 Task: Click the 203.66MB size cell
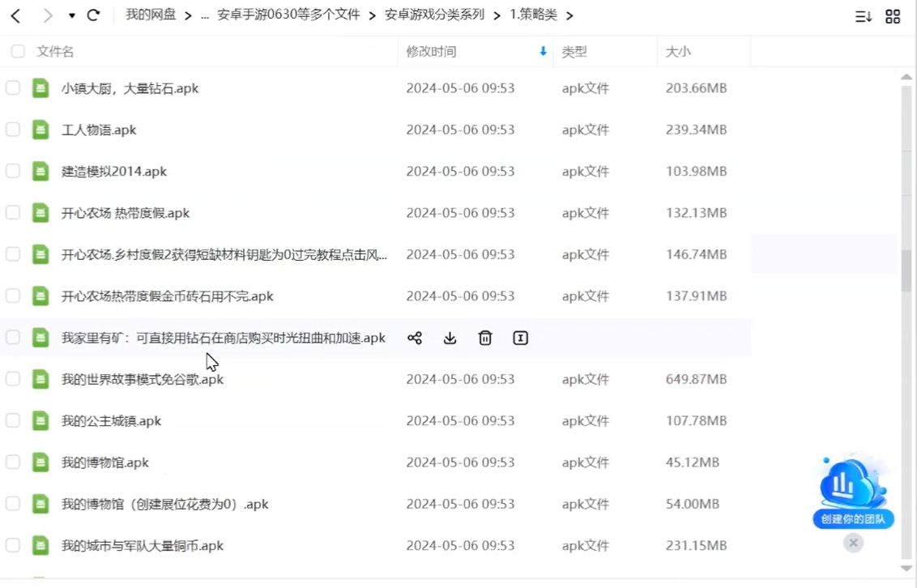pos(696,88)
